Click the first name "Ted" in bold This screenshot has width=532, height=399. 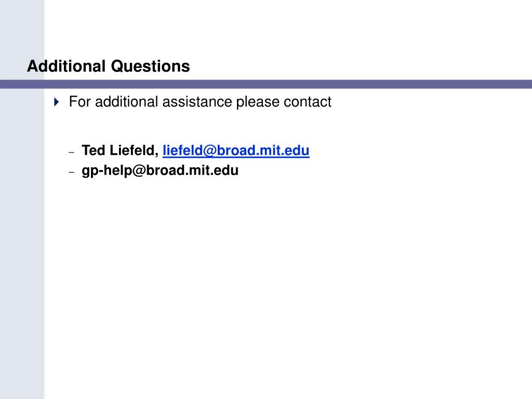pos(94,150)
